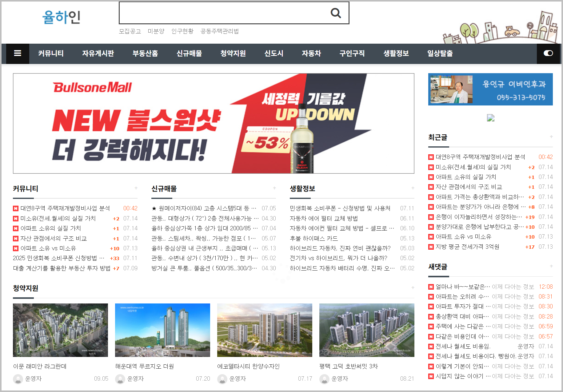This screenshot has height=392, width=563.
Task: Click the Bullsone Mall banner ad
Action: (x=214, y=123)
